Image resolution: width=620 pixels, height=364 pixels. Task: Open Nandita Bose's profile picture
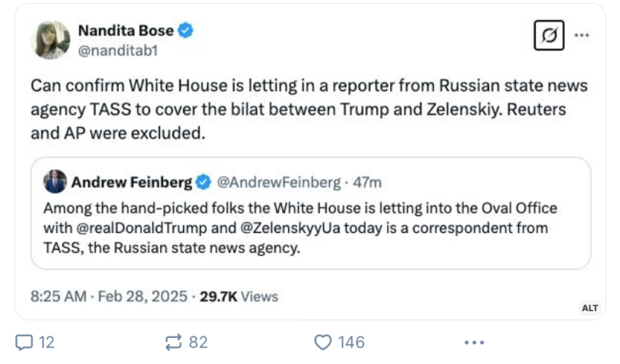(50, 40)
